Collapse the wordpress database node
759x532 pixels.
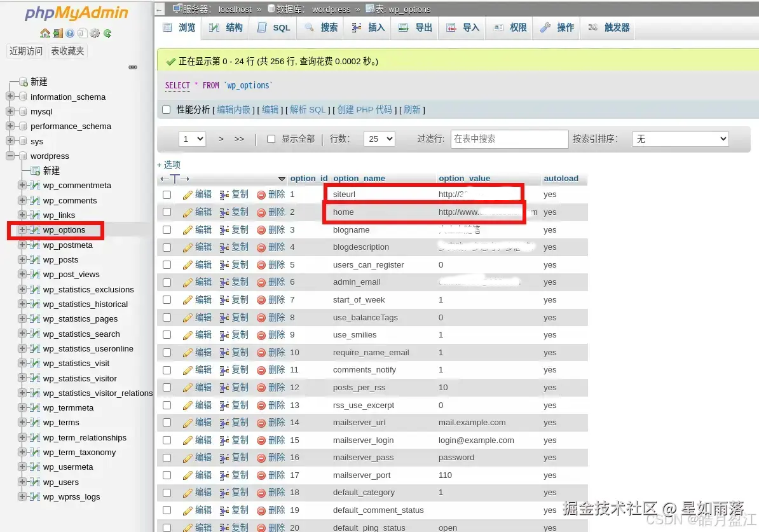click(x=10, y=155)
